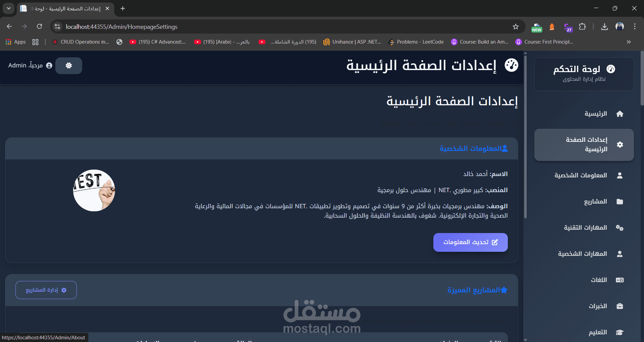Screen dimensions: 644x342
Task: Click the لوحة التحكم sidebar title
Action: (x=577, y=69)
